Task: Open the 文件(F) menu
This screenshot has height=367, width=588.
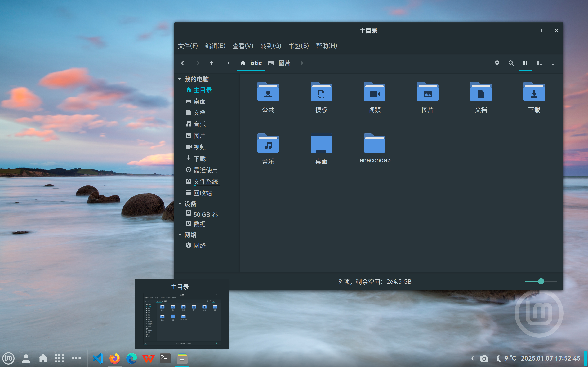Action: (188, 46)
